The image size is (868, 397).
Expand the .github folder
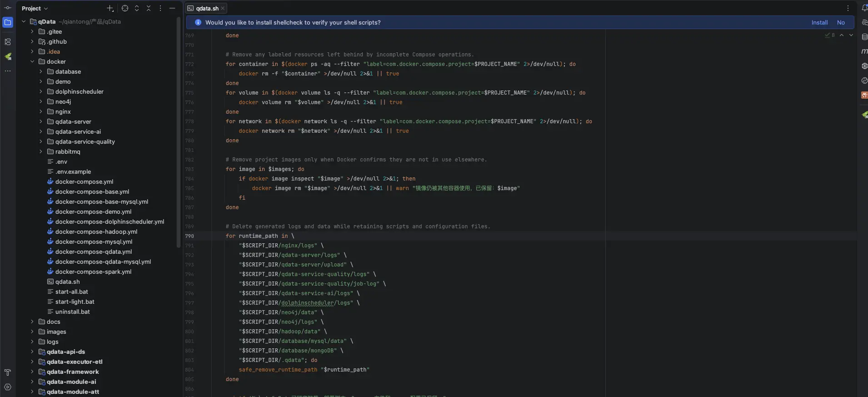32,41
